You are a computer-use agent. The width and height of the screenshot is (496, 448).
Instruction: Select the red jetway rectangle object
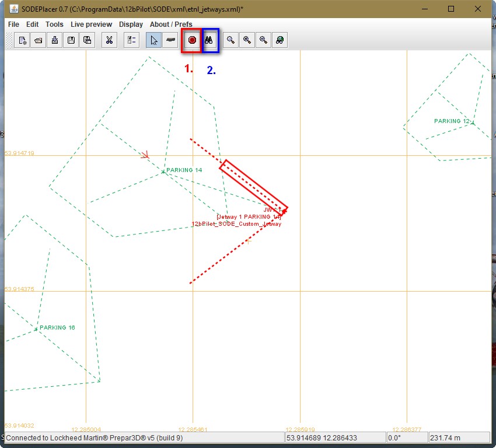253,184
